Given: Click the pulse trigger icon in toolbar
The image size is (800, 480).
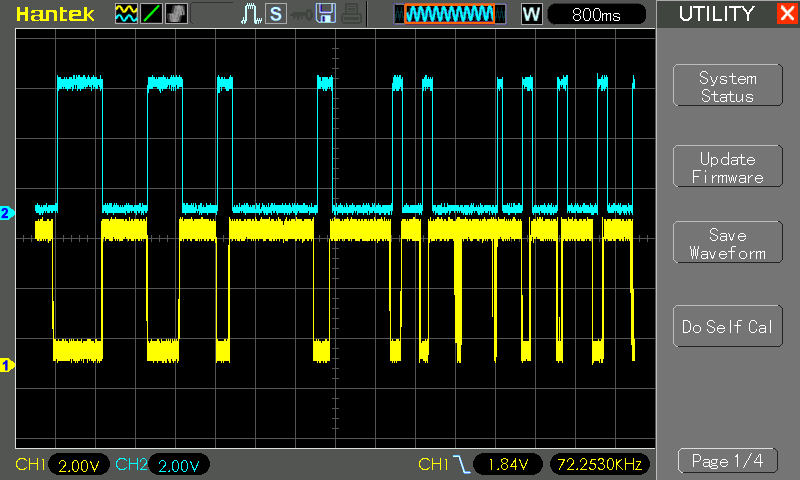Looking at the screenshot, I should [251, 14].
